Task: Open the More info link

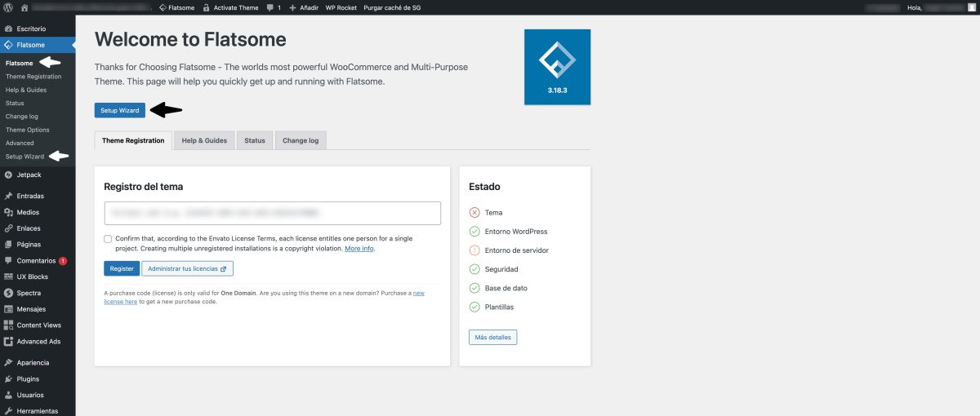Action: click(x=359, y=249)
